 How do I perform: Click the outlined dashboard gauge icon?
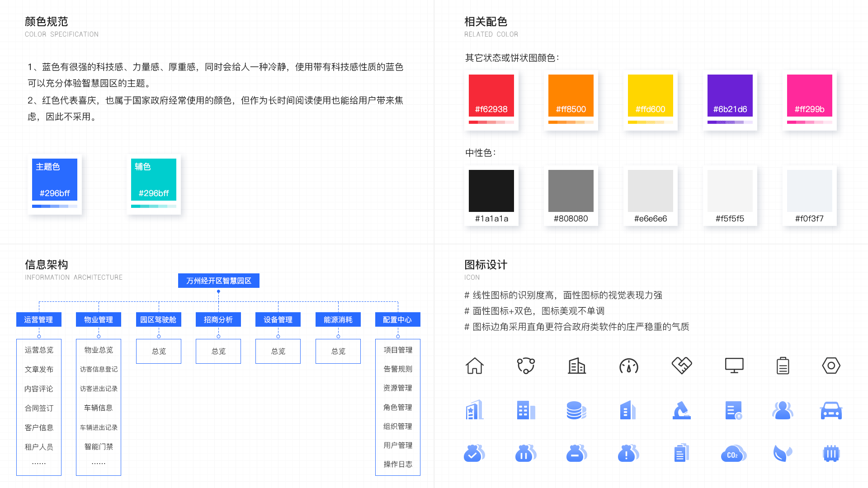pos(629,366)
